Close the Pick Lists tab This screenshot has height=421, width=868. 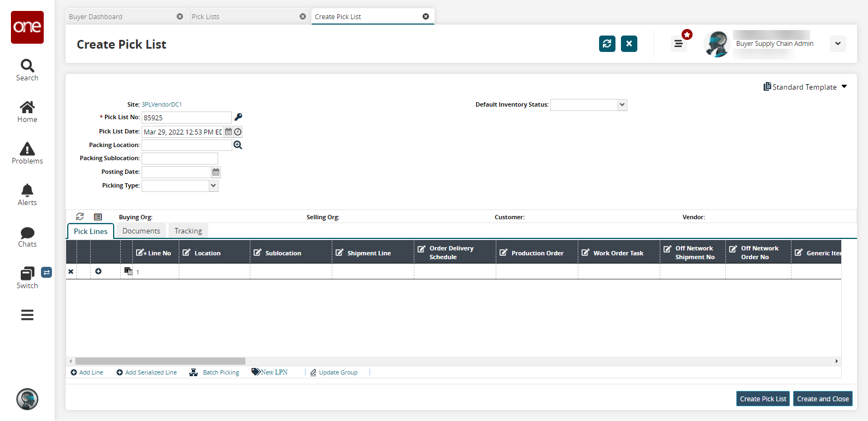point(303,16)
